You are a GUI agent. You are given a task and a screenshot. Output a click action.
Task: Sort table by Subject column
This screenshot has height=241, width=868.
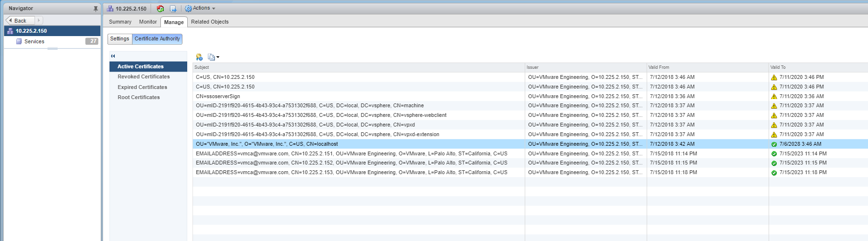click(359, 67)
